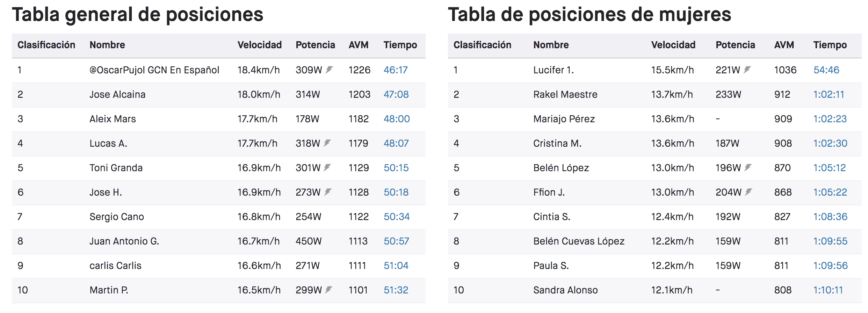Click power meter icon next to 196W

[748, 167]
